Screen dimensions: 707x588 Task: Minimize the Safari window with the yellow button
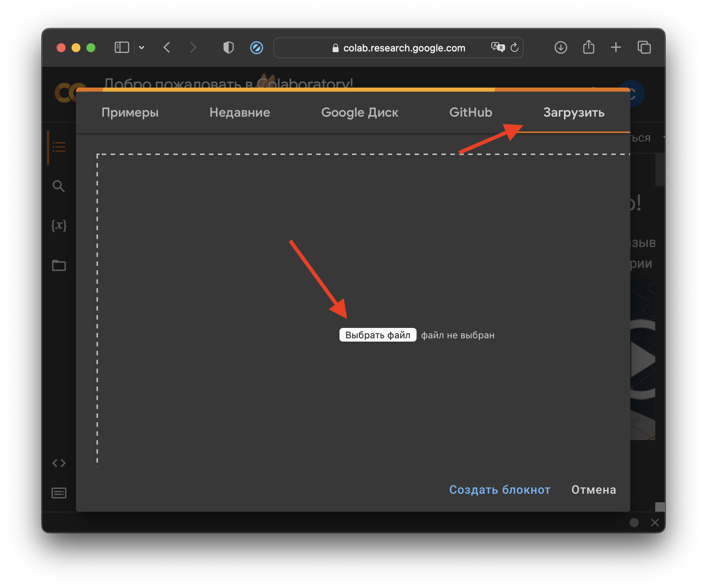click(x=76, y=48)
